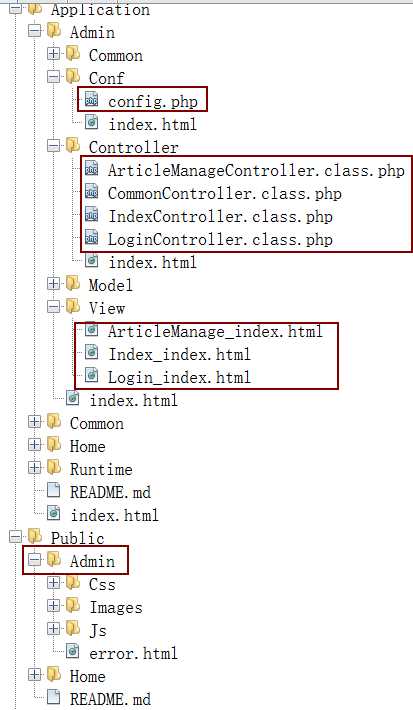Viewport: 413px width, 710px height.
Task: Expand the Model folder
Action: pyautogui.click(x=53, y=284)
